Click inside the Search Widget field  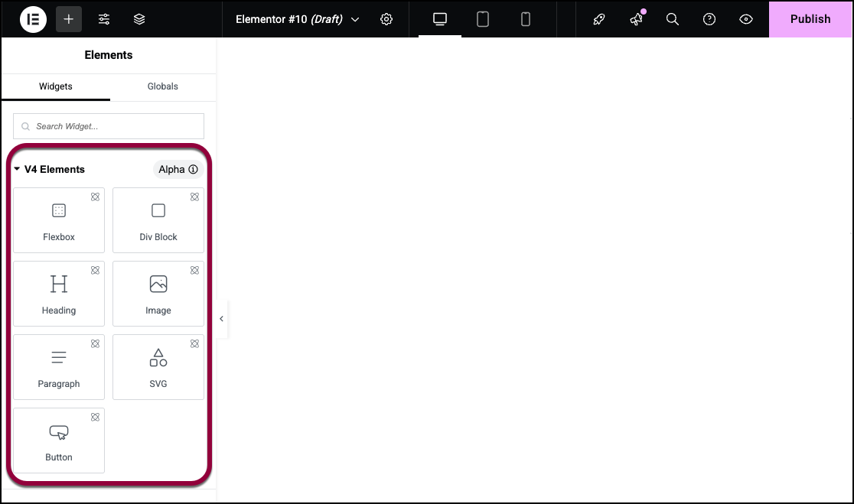click(x=108, y=125)
